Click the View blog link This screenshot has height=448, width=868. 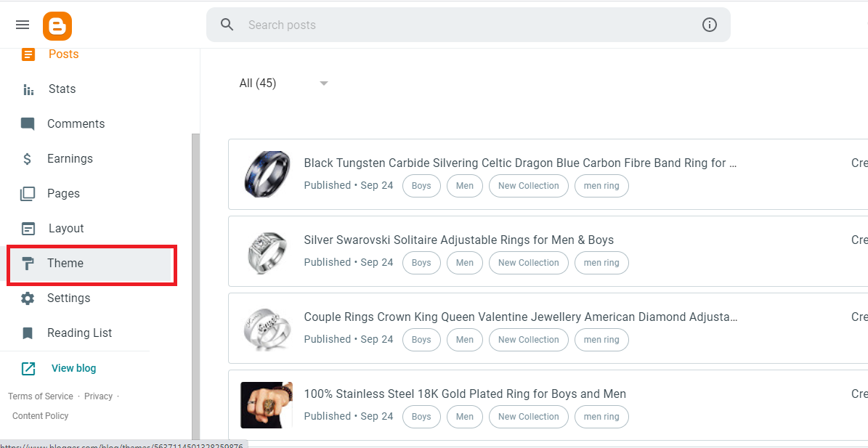coord(73,368)
